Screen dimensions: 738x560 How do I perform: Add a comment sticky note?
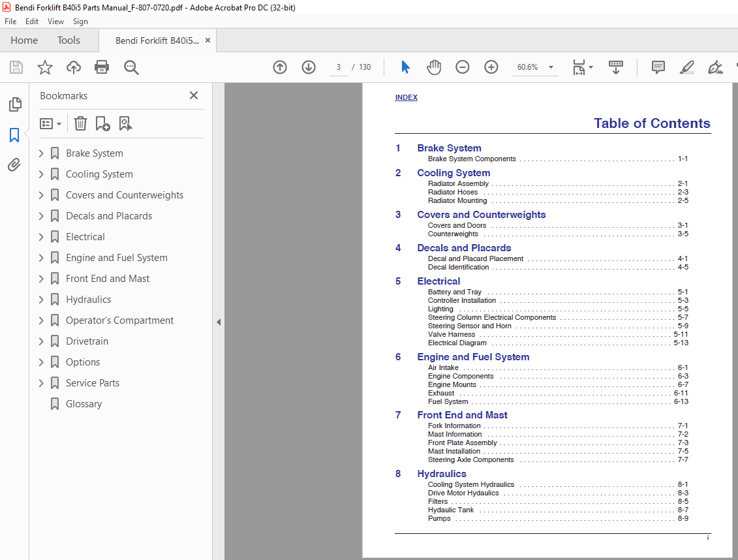658,67
